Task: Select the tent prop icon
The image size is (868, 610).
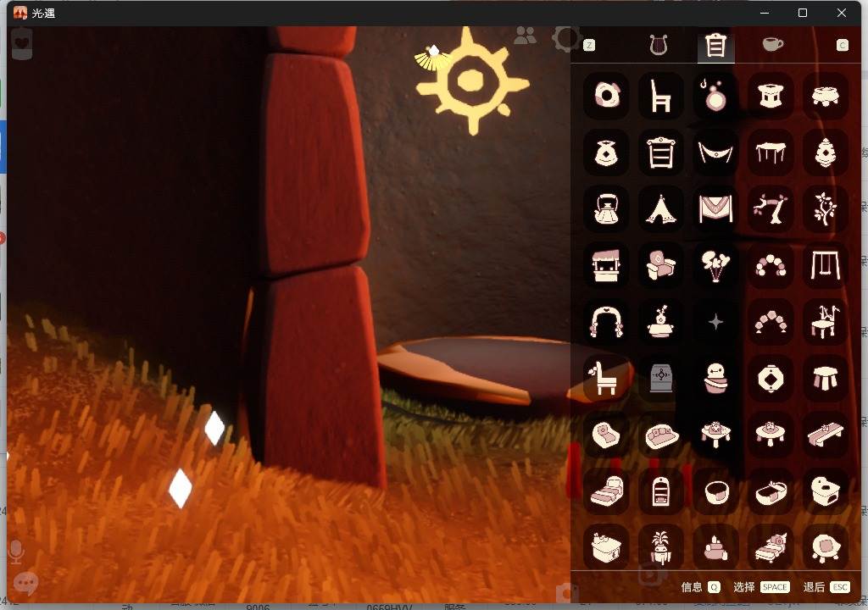Action: [x=660, y=208]
